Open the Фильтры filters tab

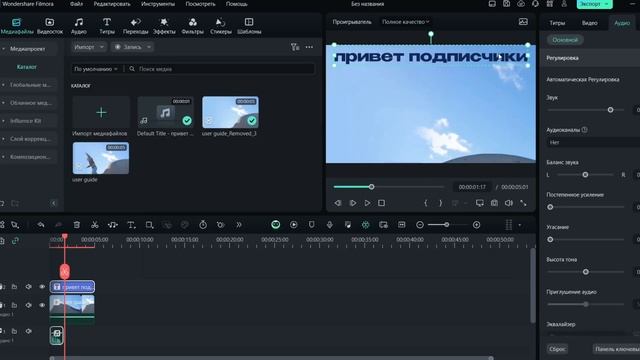[193, 26]
